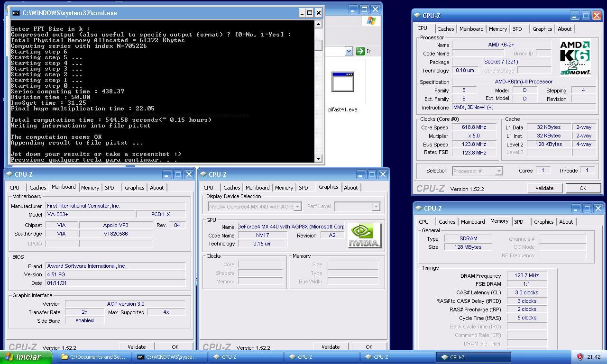Screen dimensions: 607x364
Task: Select Memory tab in Mainboard window
Action: (x=90, y=188)
